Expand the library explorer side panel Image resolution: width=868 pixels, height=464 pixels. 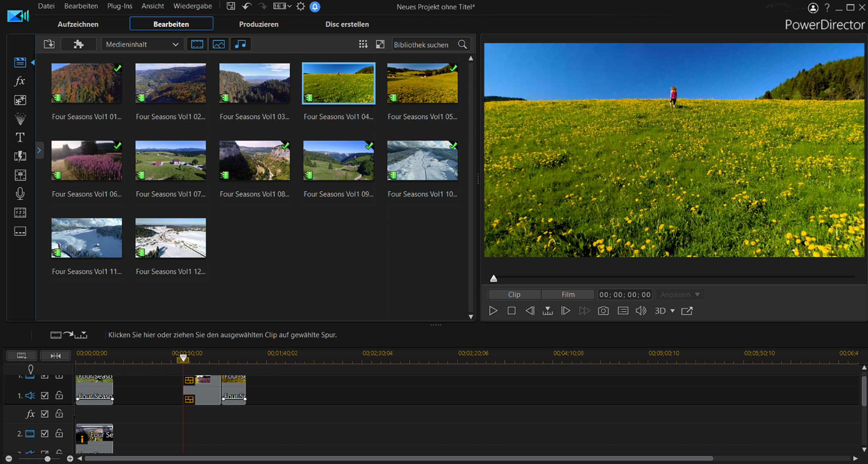click(x=39, y=150)
